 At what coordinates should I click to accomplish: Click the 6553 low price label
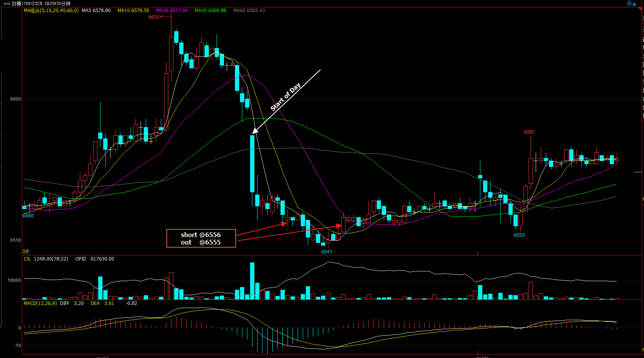[x=519, y=235]
